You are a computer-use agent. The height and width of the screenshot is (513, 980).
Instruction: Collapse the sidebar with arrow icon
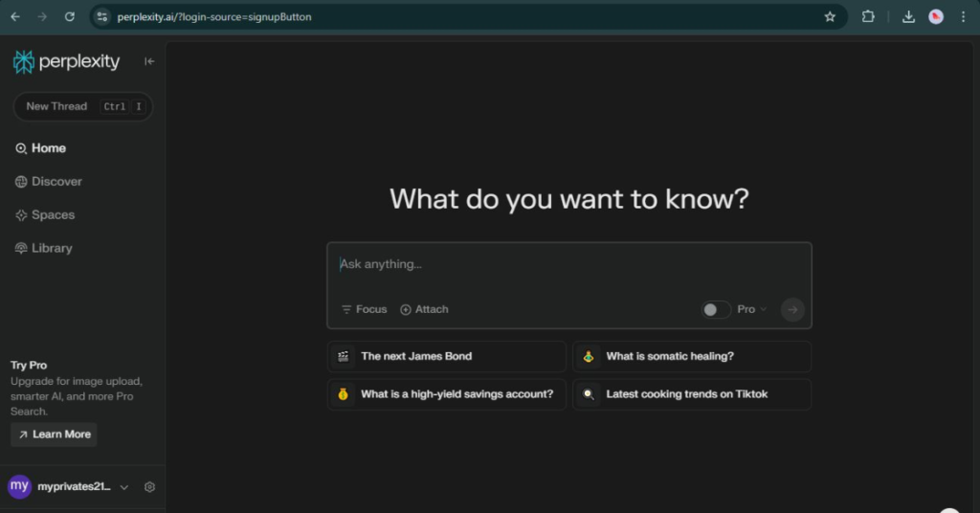click(x=149, y=61)
